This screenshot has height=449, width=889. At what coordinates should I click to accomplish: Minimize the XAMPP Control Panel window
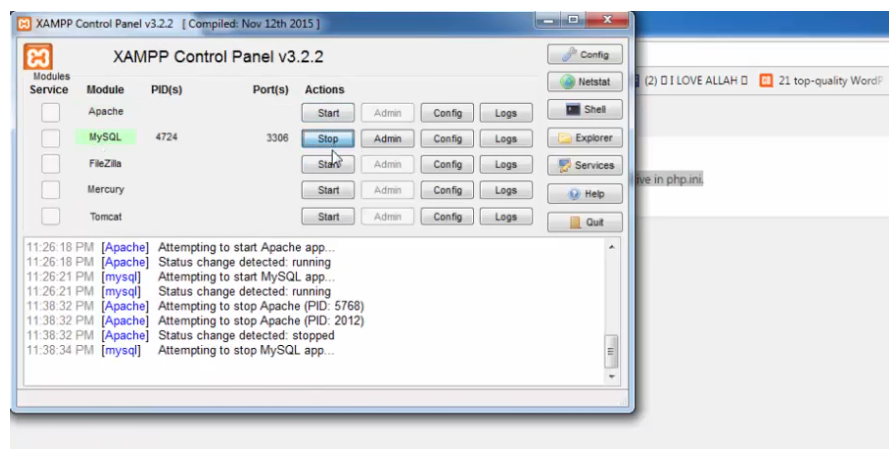[549, 20]
